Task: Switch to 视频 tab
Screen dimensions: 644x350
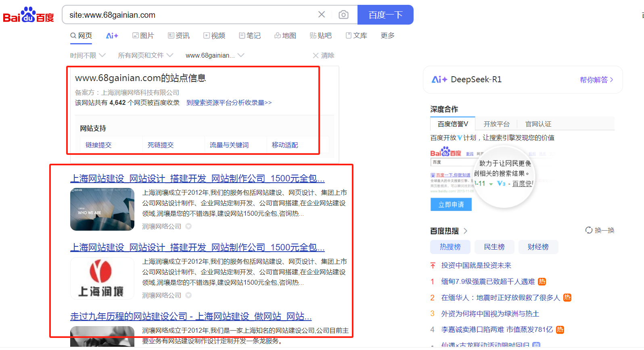Action: 214,35
